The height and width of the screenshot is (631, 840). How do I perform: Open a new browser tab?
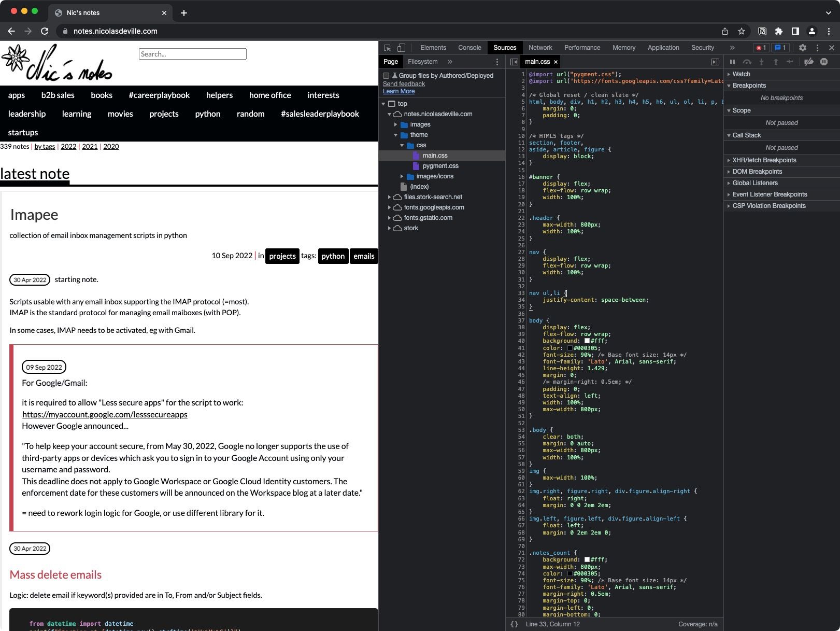pos(184,13)
